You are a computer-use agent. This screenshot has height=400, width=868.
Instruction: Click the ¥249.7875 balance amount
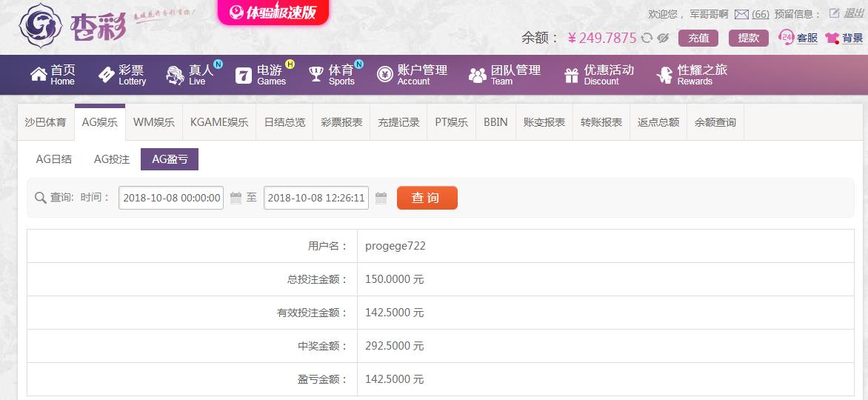click(x=602, y=38)
